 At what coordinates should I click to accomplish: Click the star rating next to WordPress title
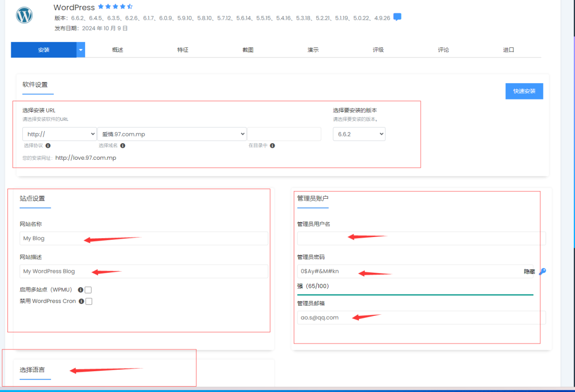(116, 7)
